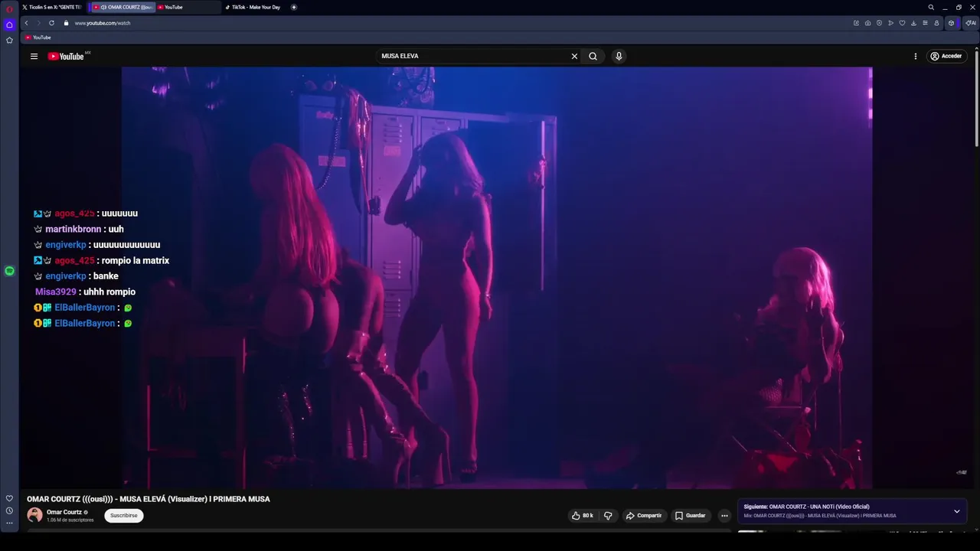Take a snapshot with camera icon
The image size is (980, 551).
click(867, 23)
